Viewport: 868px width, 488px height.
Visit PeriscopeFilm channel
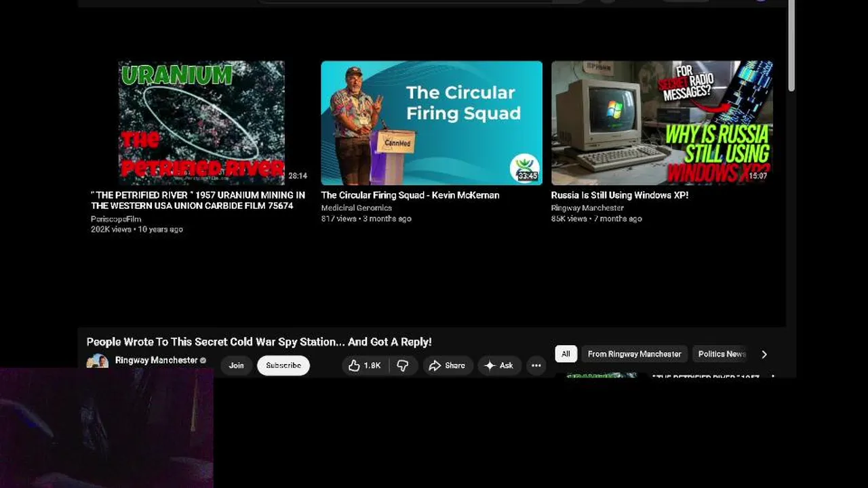pyautogui.click(x=116, y=219)
